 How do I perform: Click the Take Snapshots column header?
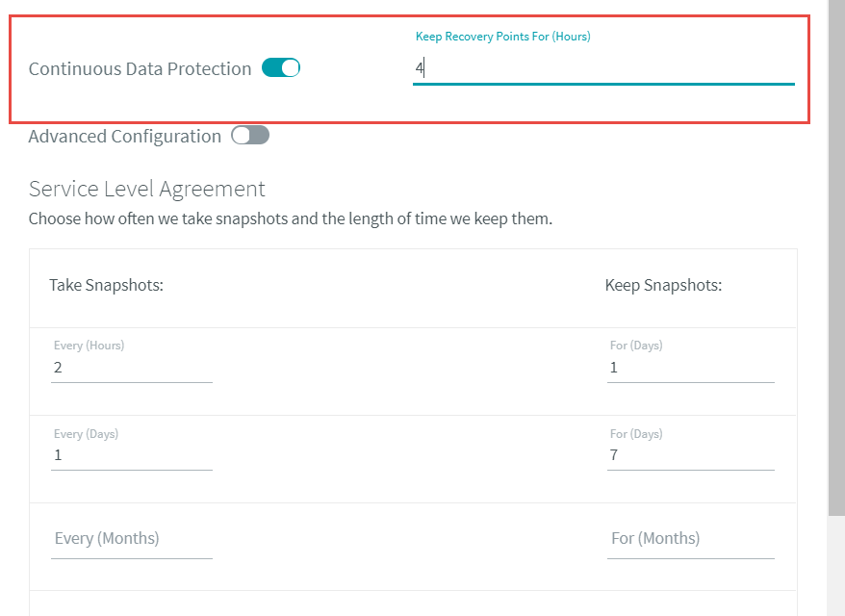tap(106, 285)
